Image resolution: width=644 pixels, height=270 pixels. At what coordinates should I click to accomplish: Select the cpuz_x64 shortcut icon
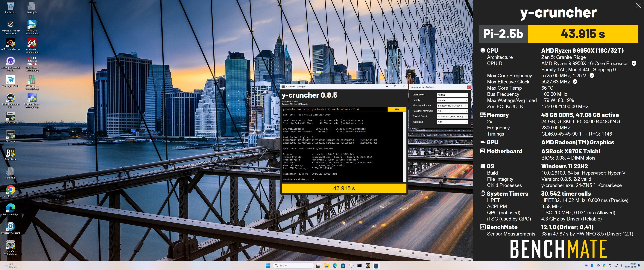(x=10, y=248)
